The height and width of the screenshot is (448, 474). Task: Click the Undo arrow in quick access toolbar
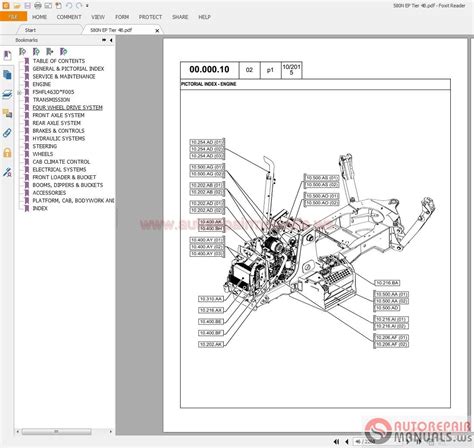tap(69, 5)
